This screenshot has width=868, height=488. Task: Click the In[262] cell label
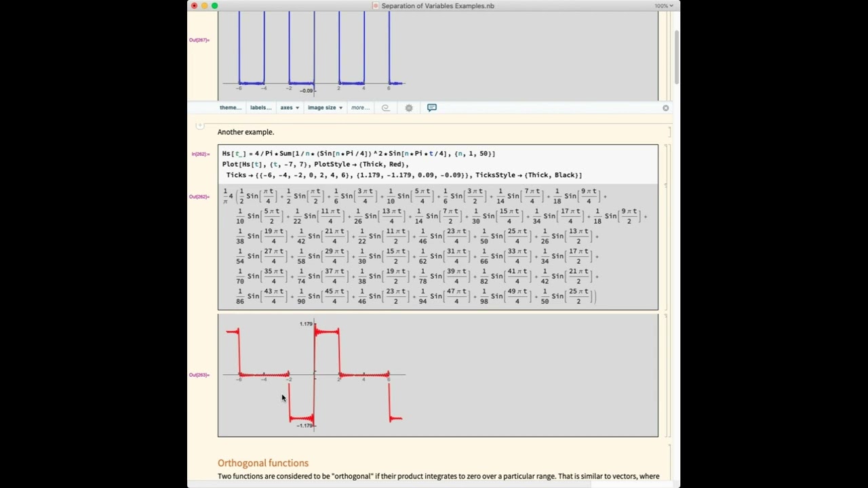tap(200, 154)
